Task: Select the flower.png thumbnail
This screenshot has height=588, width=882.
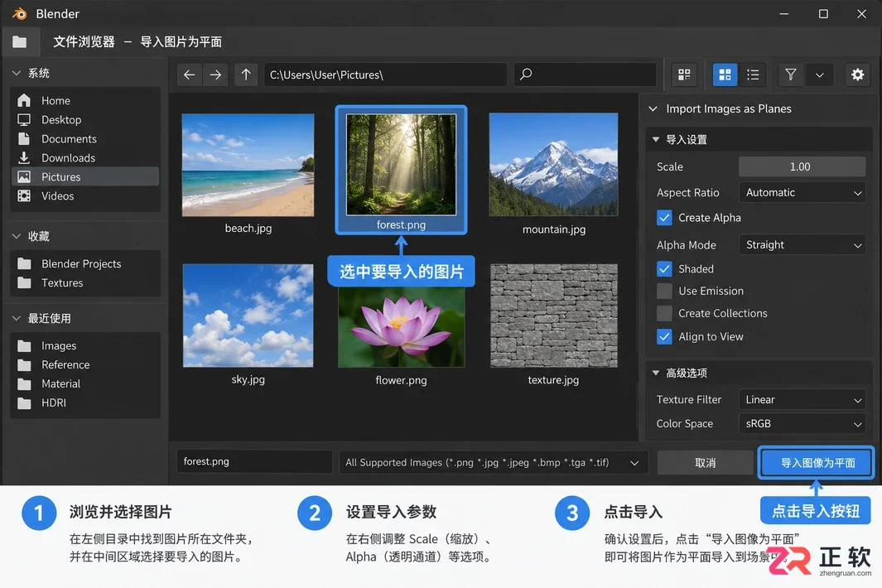Action: click(401, 327)
